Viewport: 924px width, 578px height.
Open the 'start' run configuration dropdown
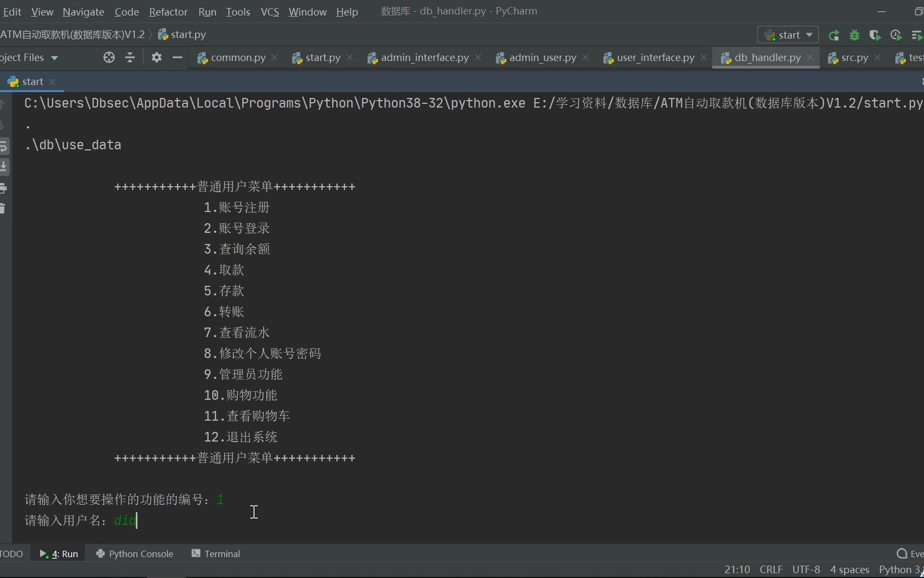point(788,35)
